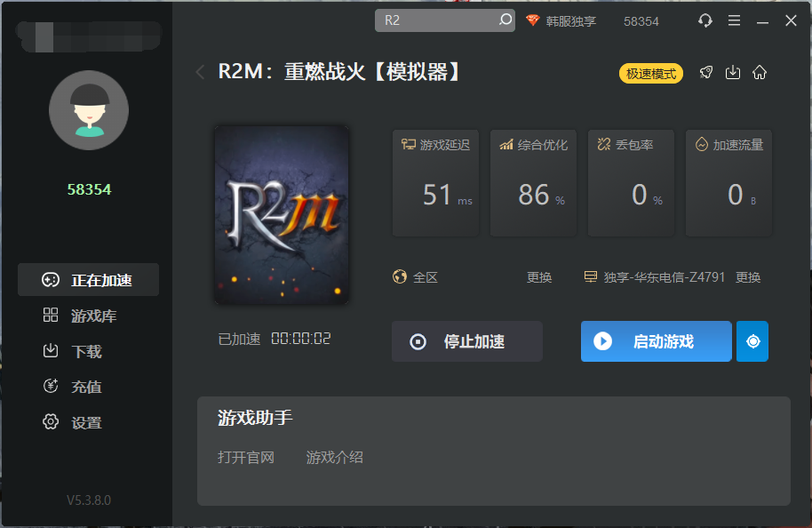Image resolution: width=812 pixels, height=528 pixels.
Task: Click the 游戏助手 section heading
Action: (255, 417)
